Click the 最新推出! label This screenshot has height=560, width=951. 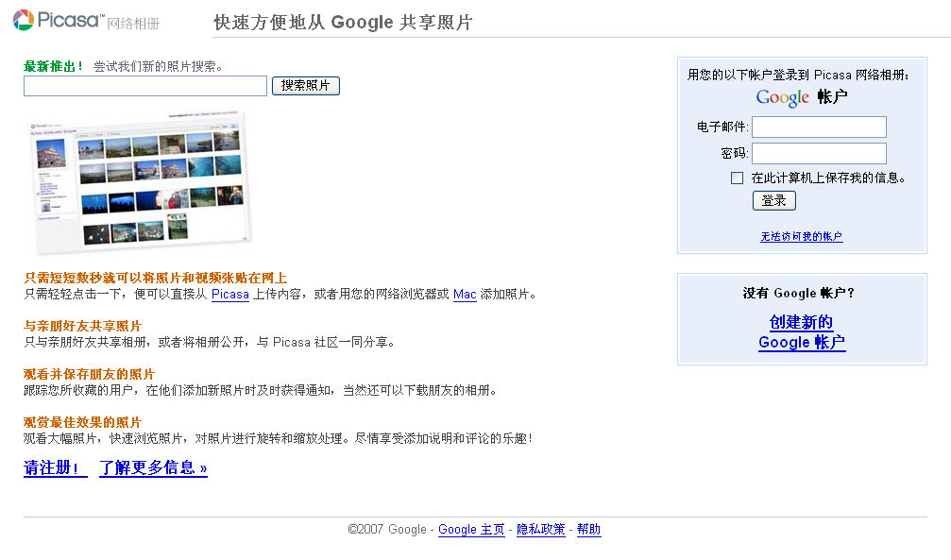tap(54, 66)
